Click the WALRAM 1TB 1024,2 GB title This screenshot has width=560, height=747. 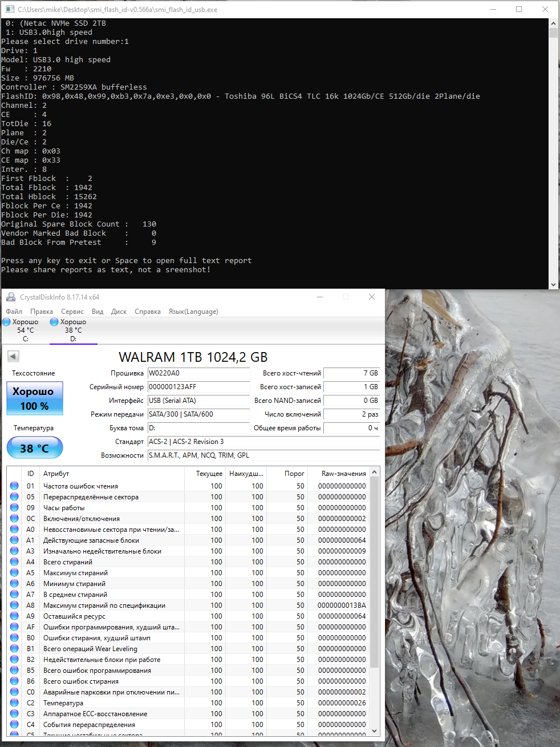pos(193,357)
